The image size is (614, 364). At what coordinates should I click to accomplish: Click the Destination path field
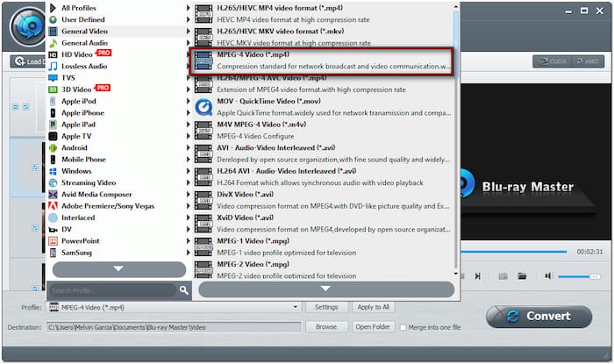[174, 327]
